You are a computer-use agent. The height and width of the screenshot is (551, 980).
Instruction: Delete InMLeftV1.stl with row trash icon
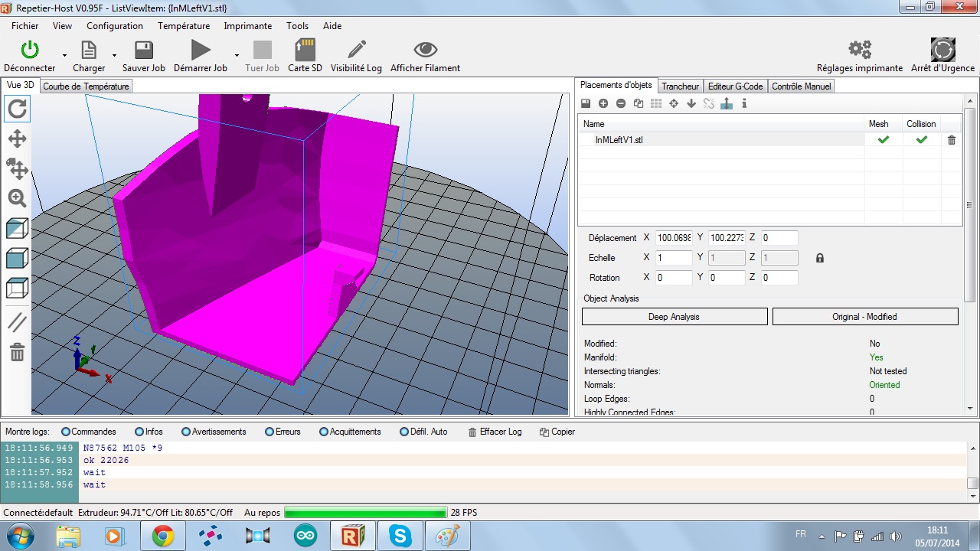pos(952,140)
